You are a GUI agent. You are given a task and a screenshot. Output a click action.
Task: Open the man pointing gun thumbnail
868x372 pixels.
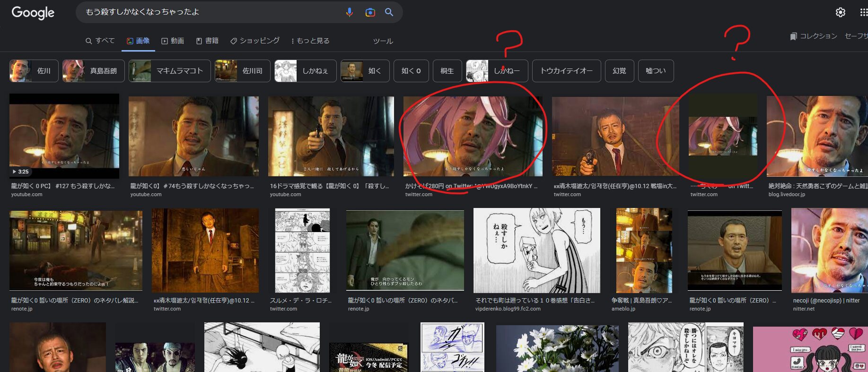click(x=331, y=136)
